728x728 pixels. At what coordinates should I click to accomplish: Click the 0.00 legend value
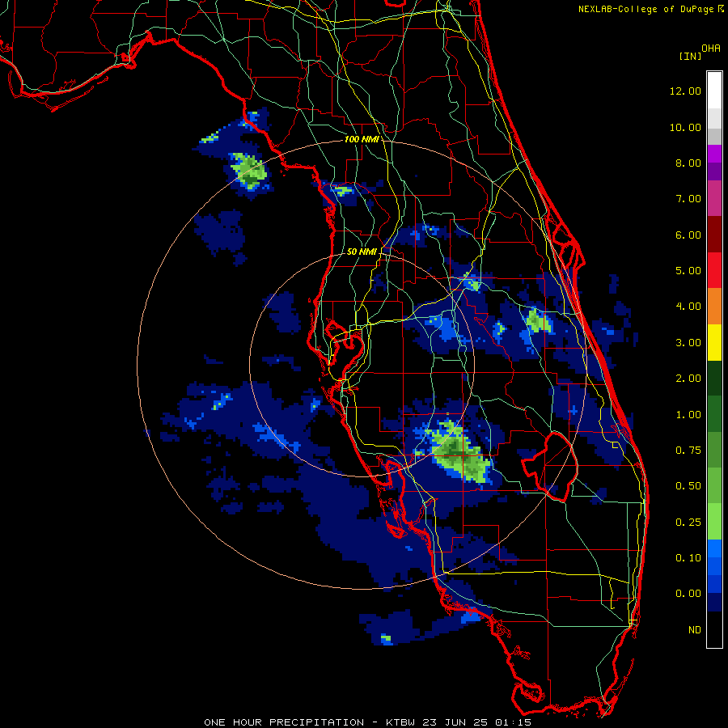click(x=688, y=594)
